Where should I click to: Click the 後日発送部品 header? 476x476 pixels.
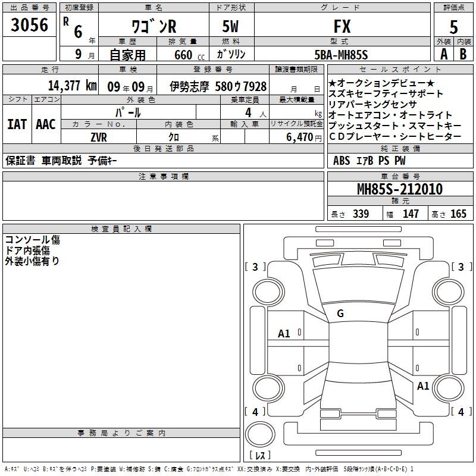[x=164, y=148]
